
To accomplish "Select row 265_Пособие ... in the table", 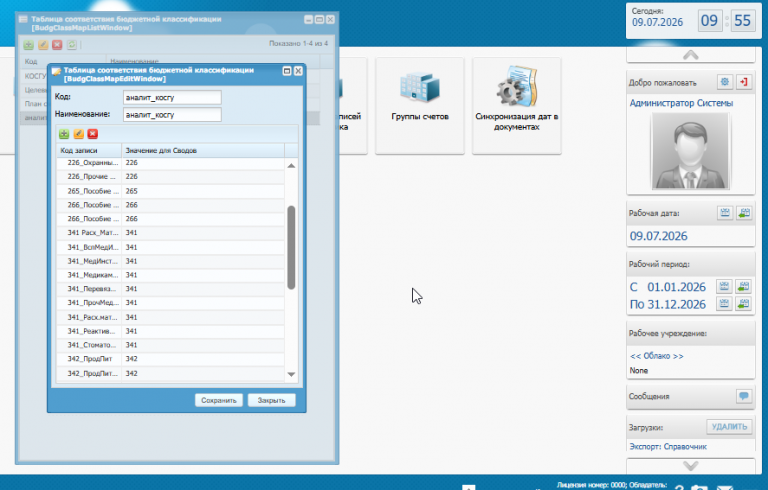I will [170, 191].
